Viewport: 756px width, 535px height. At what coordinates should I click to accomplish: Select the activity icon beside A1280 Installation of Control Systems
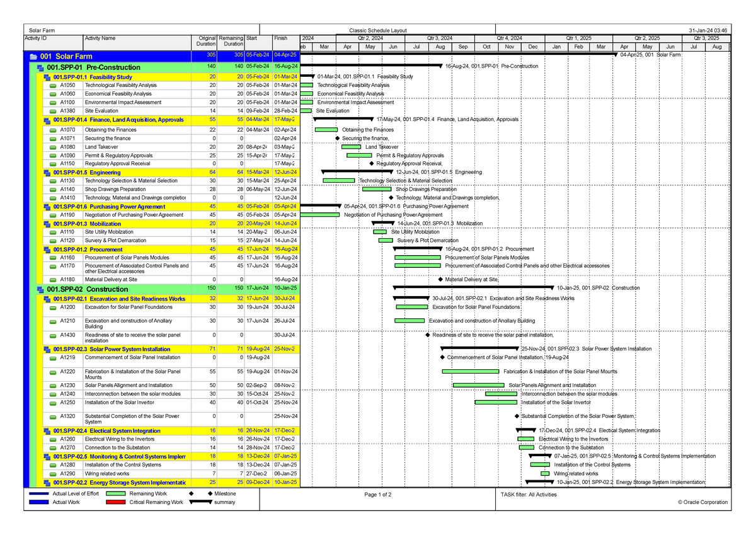click(x=54, y=464)
